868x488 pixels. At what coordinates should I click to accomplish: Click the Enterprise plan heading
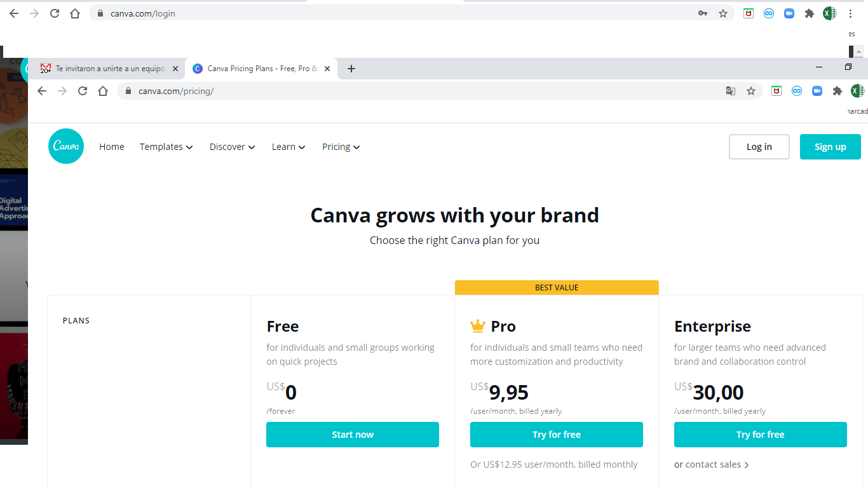point(712,327)
